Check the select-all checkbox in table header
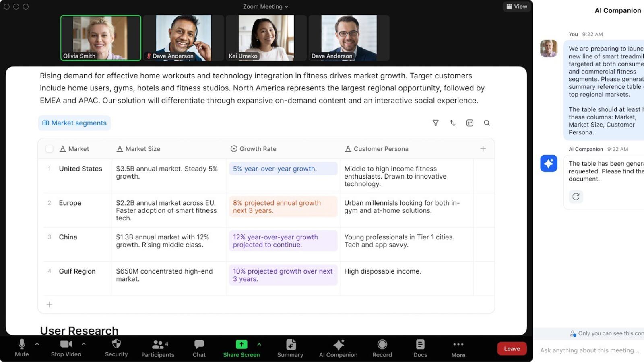Viewport: 644px width, 362px height. [x=50, y=149]
